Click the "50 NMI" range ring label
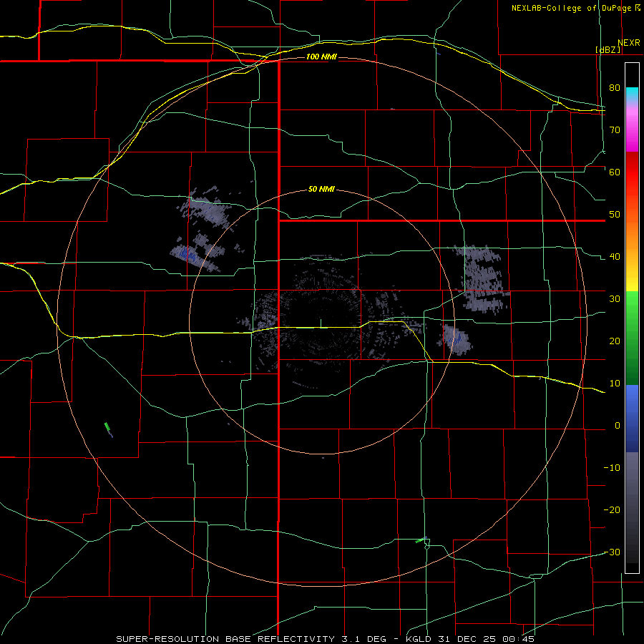The image size is (644, 644). tap(321, 190)
